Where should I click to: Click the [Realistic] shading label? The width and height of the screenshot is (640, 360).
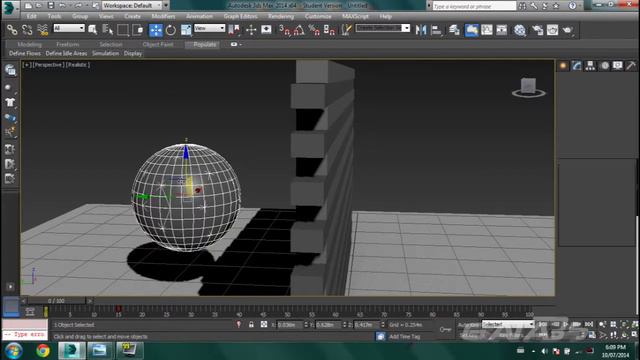pyautogui.click(x=78, y=64)
